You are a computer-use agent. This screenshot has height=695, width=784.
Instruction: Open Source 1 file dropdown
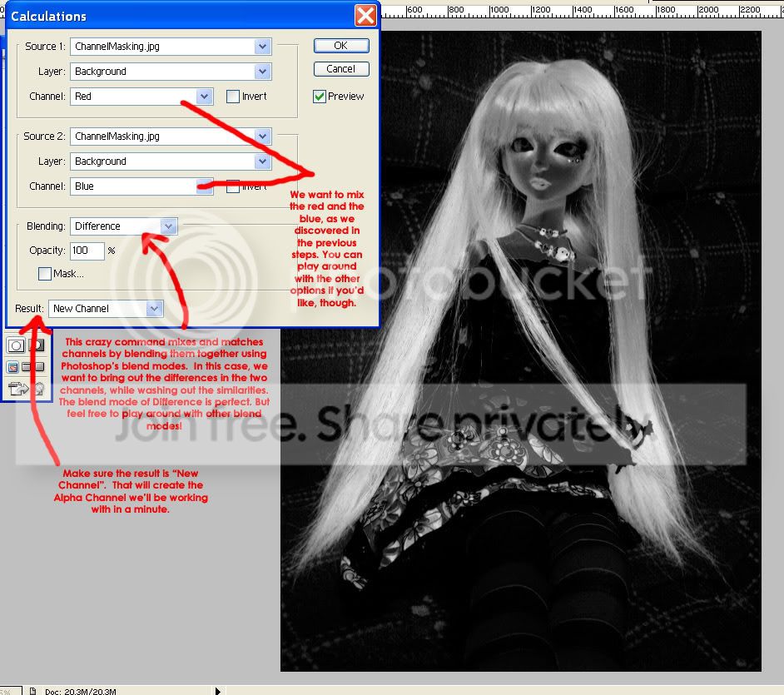point(262,47)
